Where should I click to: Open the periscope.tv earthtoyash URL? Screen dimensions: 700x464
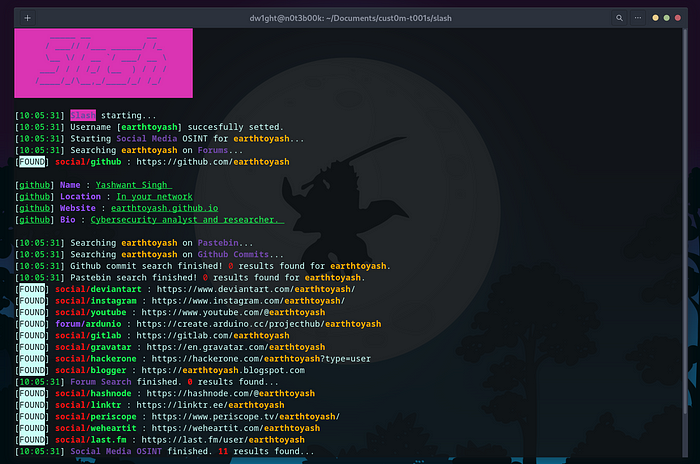[246, 417]
